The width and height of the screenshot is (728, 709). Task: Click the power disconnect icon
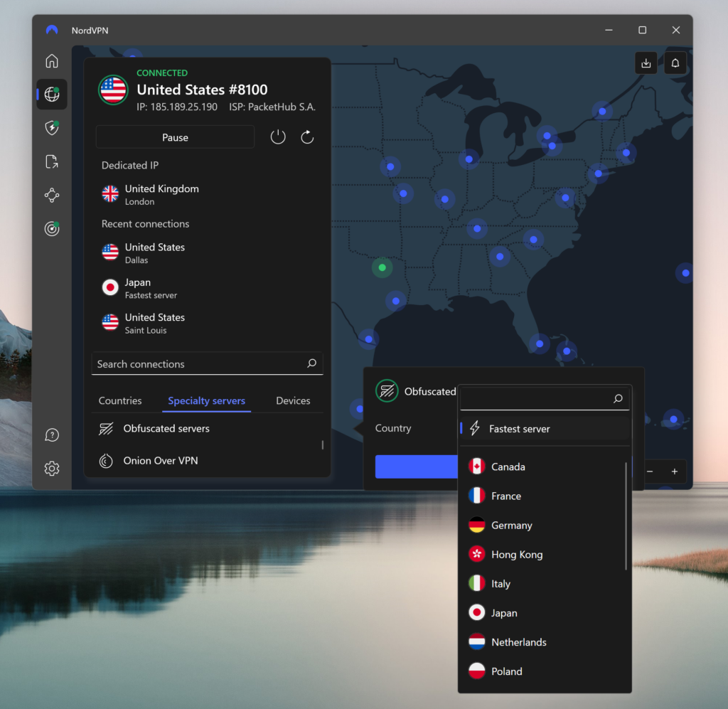[x=278, y=137]
